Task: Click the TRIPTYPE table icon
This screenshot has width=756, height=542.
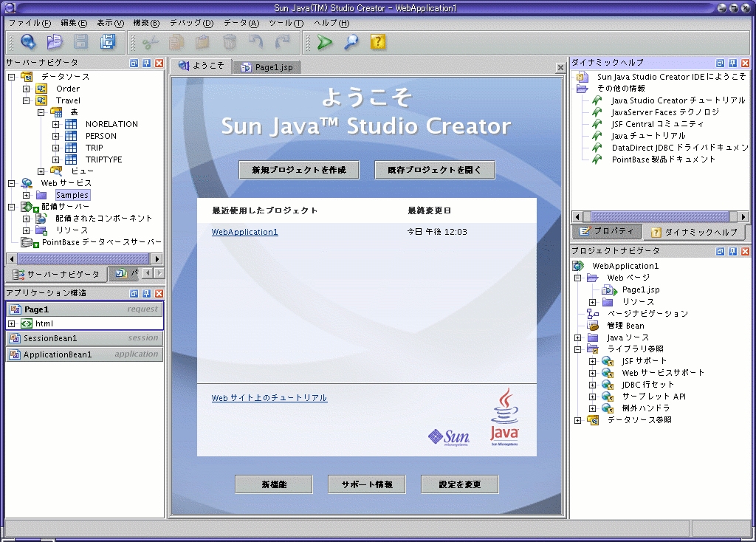Action: (x=71, y=159)
